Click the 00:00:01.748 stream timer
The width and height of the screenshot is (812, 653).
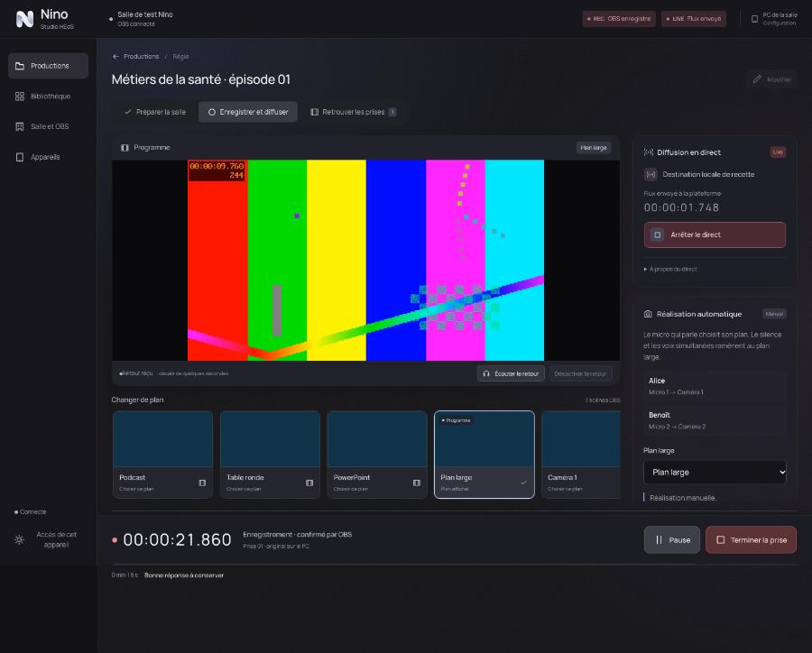point(681,207)
